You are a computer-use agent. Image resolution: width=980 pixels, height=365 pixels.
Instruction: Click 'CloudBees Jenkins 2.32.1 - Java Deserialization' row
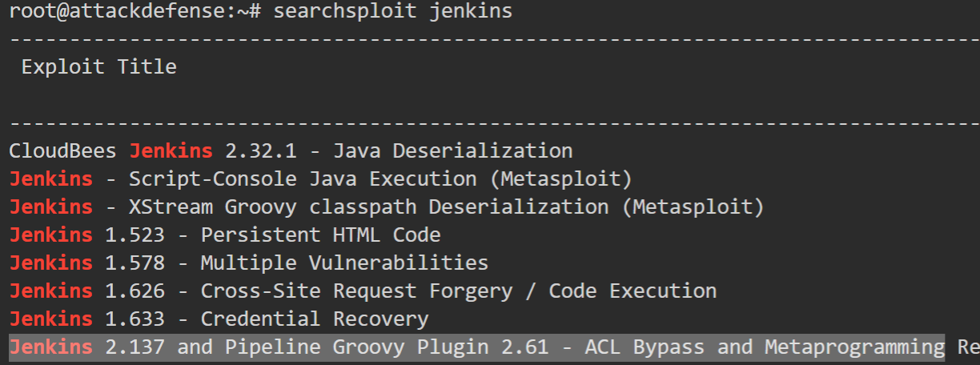pyautogui.click(x=291, y=150)
